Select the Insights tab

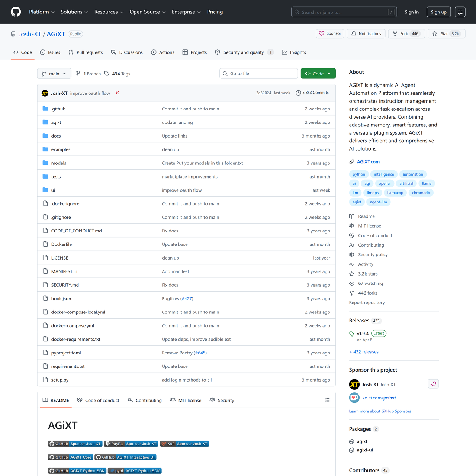pos(294,52)
